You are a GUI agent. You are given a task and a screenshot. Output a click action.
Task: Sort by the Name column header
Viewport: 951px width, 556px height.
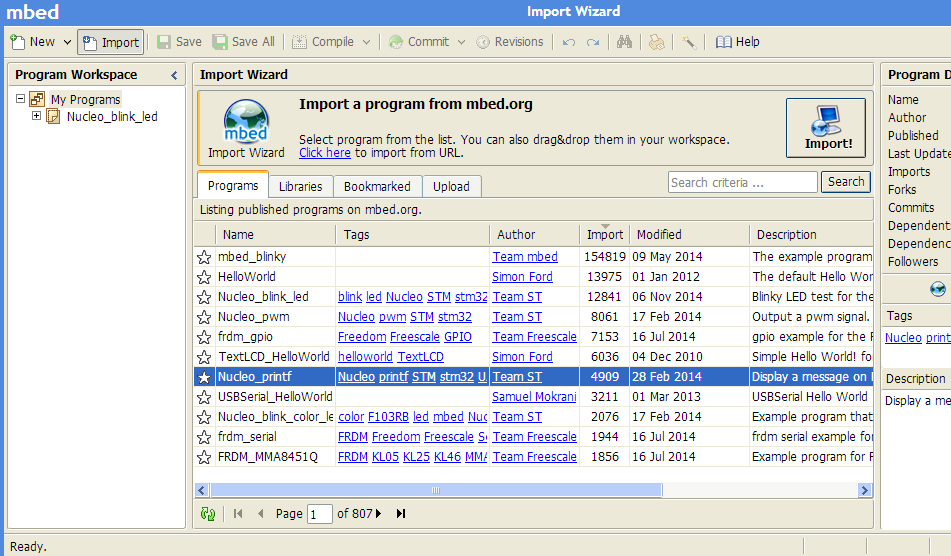(x=275, y=235)
